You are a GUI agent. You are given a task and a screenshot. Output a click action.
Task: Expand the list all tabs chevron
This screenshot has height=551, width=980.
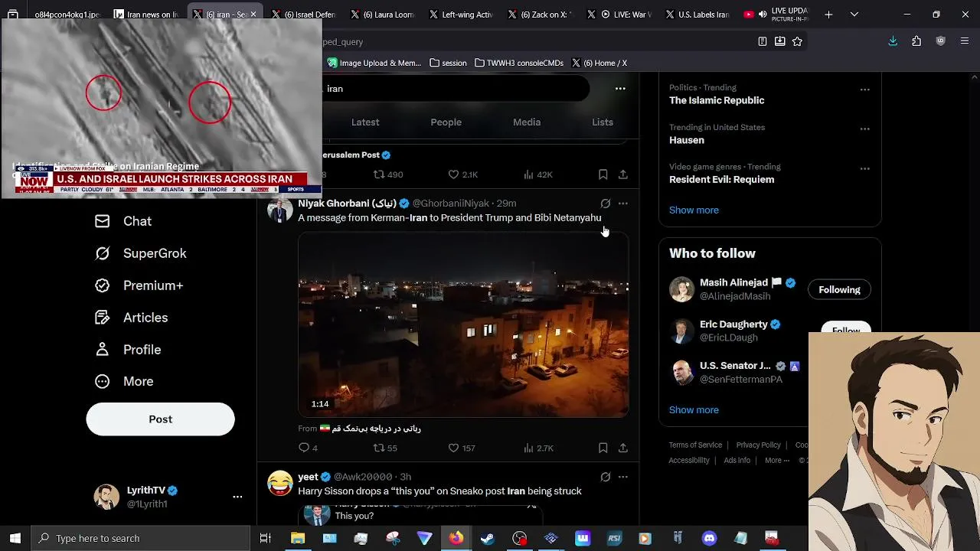pos(854,15)
